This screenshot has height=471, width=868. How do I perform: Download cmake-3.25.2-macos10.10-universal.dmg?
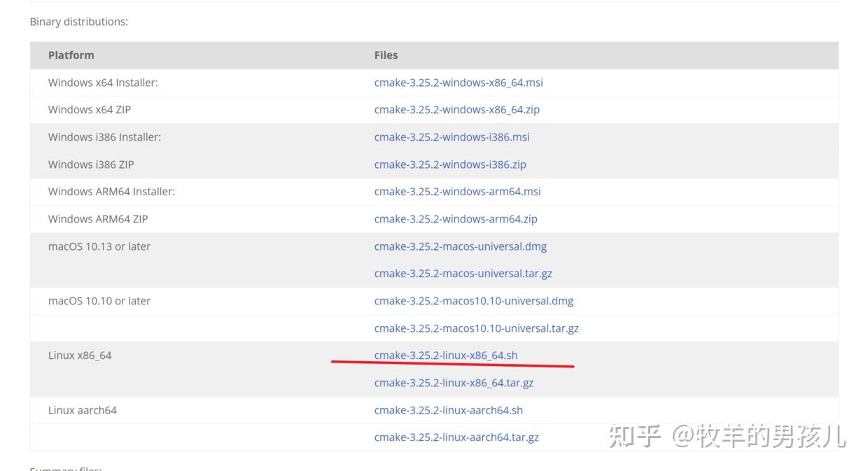click(x=474, y=301)
